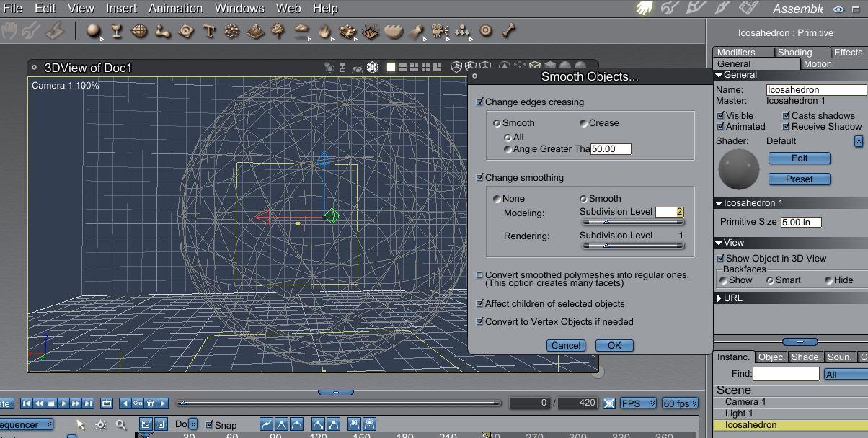
Task: Choose Angle Greater Than radio option
Action: (x=508, y=149)
